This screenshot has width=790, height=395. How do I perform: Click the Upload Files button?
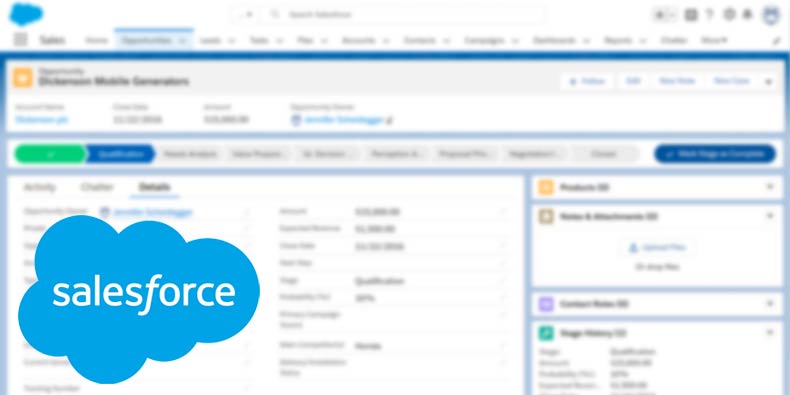pos(657,248)
